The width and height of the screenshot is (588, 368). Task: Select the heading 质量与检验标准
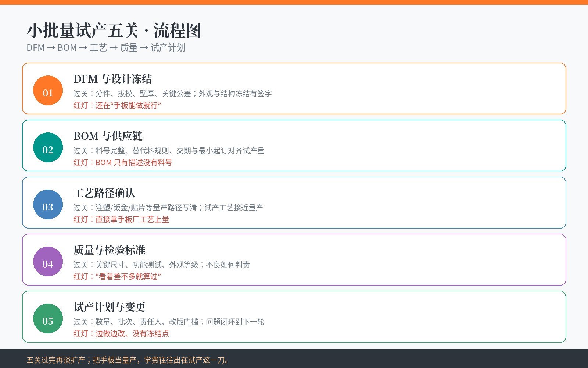click(x=110, y=250)
